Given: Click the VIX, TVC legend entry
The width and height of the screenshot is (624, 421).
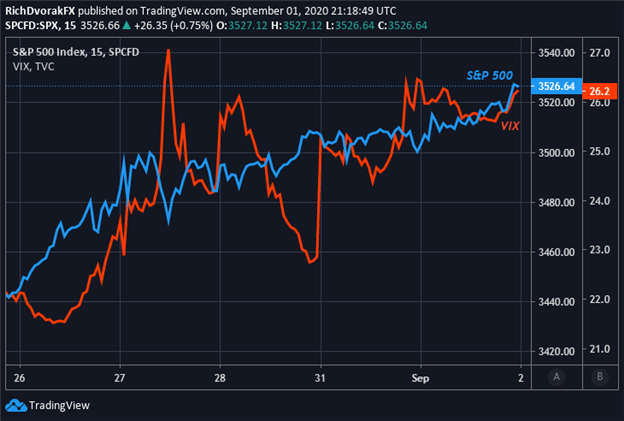Looking at the screenshot, I should pos(33,66).
